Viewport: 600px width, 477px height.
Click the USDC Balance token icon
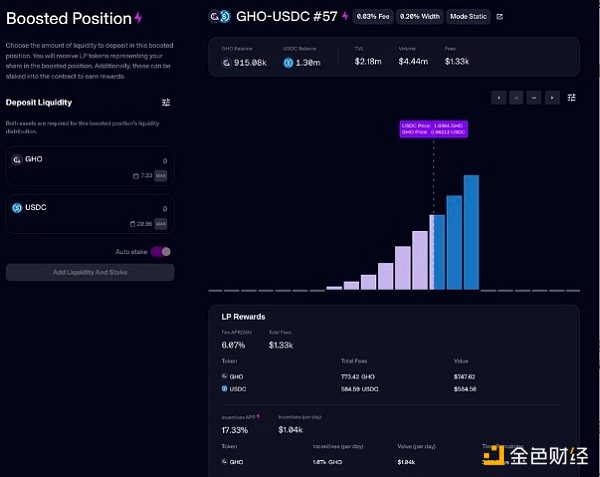(288, 63)
